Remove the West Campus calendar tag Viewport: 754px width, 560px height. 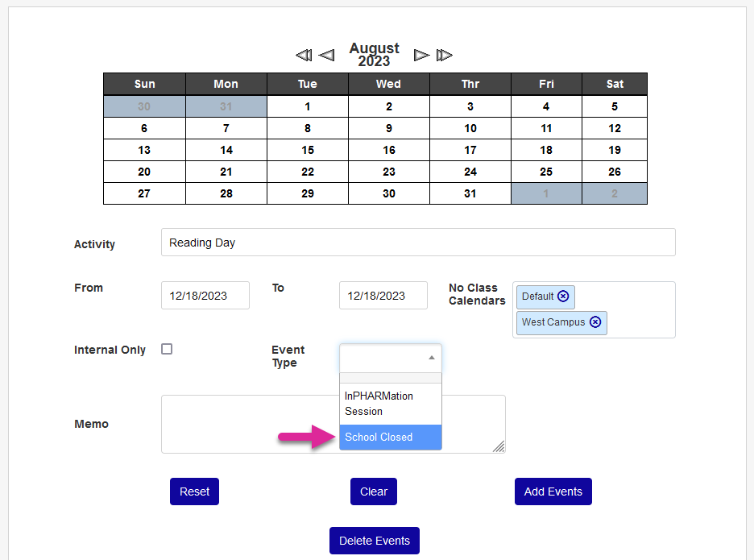click(595, 322)
